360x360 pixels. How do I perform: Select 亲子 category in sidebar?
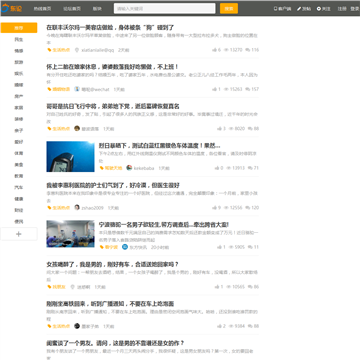[19, 130]
